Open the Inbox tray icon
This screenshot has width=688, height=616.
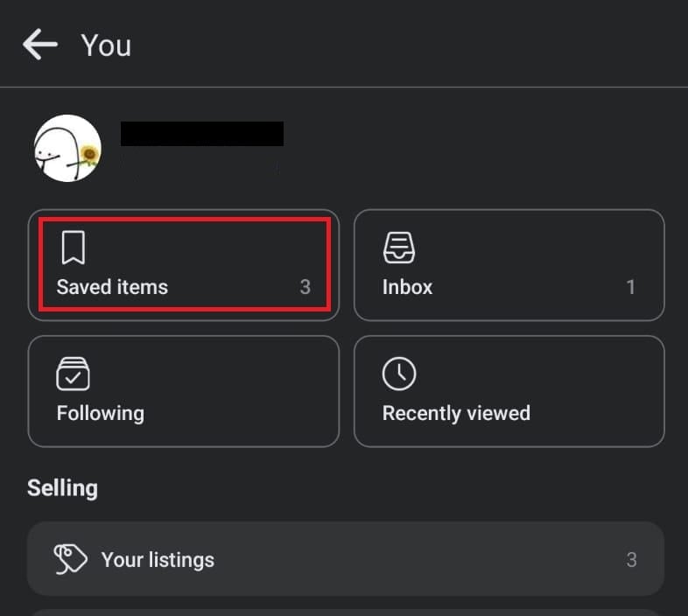pos(399,248)
